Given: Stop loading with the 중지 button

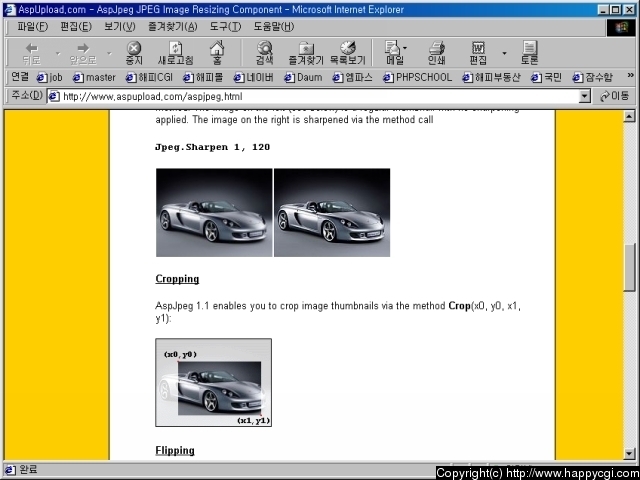Looking at the screenshot, I should [134, 53].
